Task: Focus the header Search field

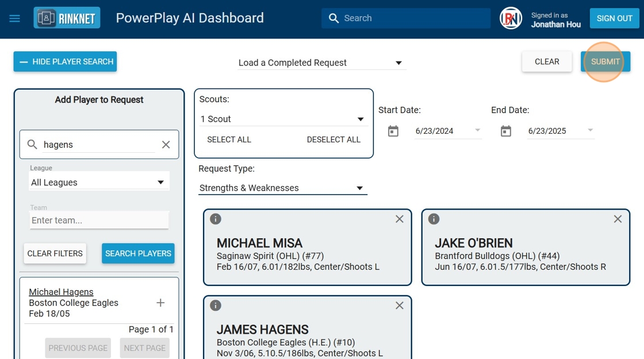Action: (x=406, y=18)
